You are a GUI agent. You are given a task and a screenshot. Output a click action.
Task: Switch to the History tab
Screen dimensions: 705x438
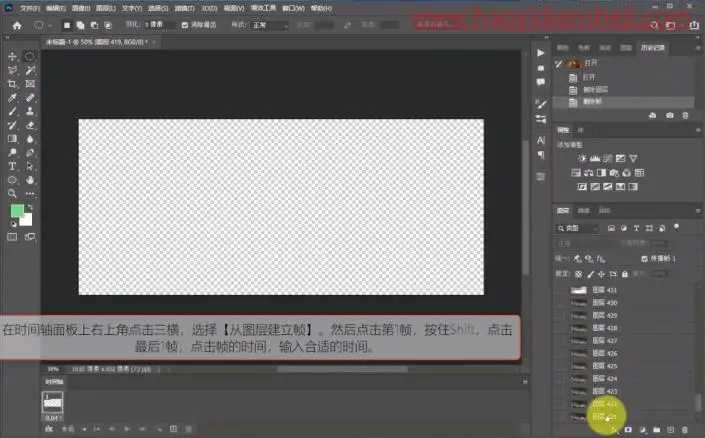pyautogui.click(x=653, y=48)
